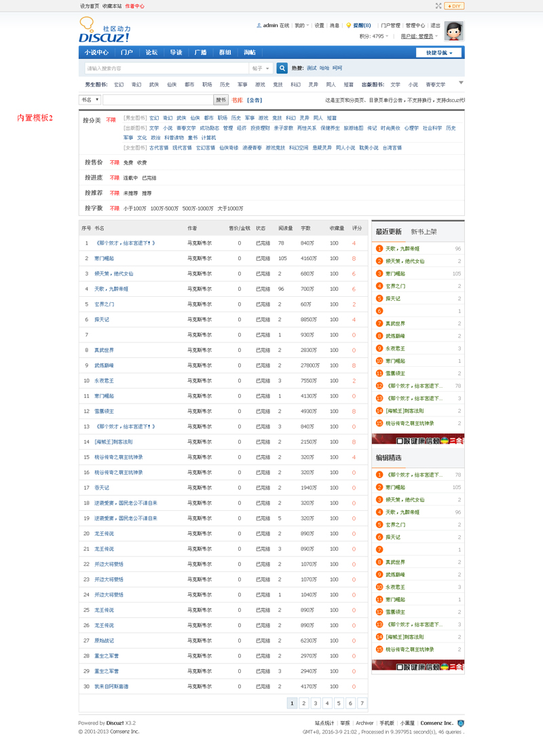This screenshot has height=756, width=543.
Task: Open the Archiver footer link
Action: tap(364, 723)
